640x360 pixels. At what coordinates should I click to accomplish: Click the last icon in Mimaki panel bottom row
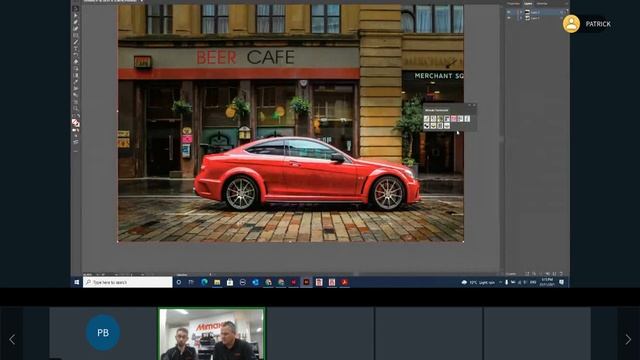pyautogui.click(x=447, y=126)
